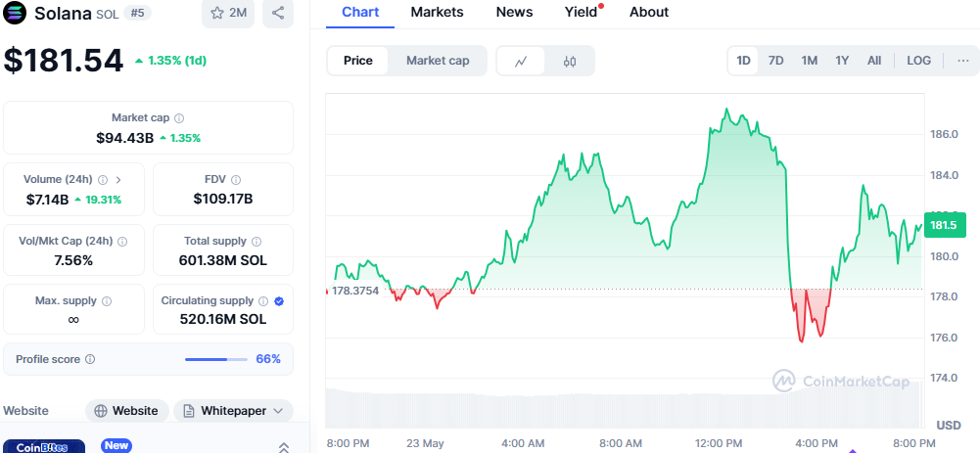980x453 pixels.
Task: Click the Profile score progress bar
Action: click(216, 359)
